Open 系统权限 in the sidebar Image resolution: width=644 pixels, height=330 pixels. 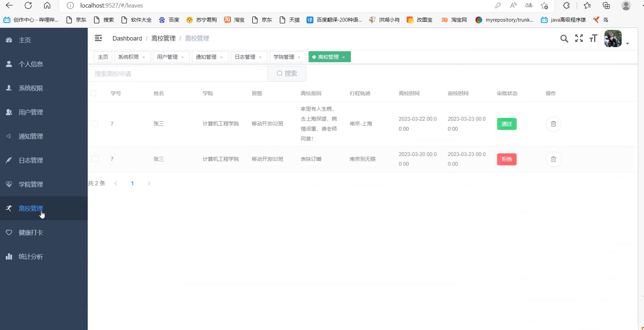tap(44, 88)
